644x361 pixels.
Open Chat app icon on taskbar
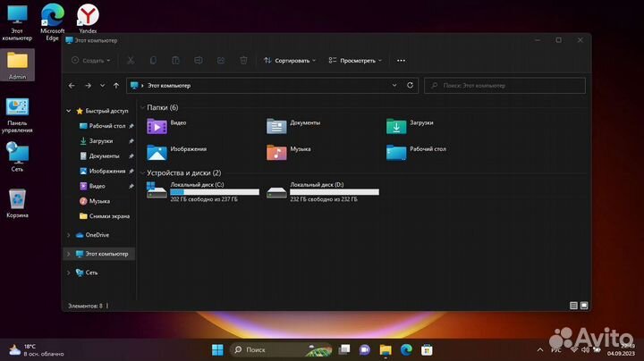365,349
